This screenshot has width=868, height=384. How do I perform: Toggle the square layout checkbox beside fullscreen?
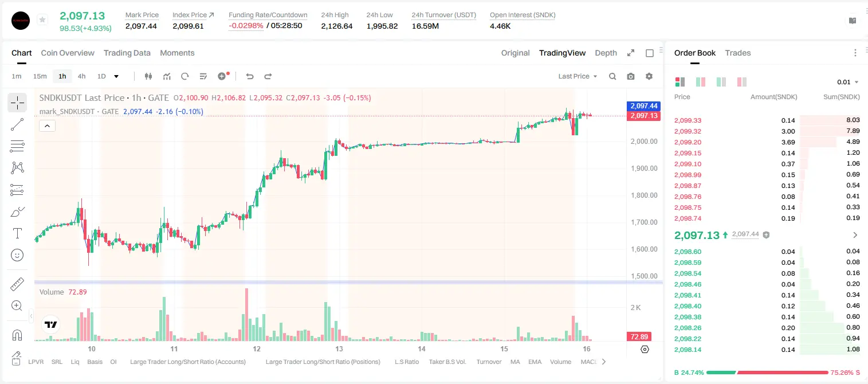tap(650, 53)
